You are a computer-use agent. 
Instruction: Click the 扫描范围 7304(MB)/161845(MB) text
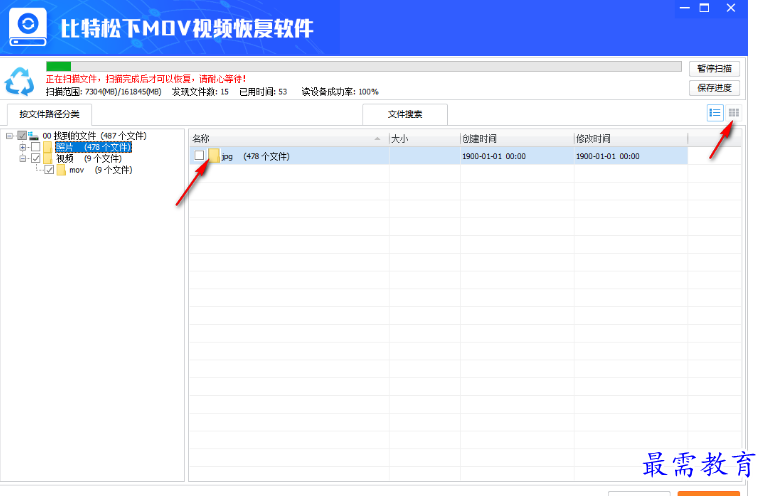(103, 92)
